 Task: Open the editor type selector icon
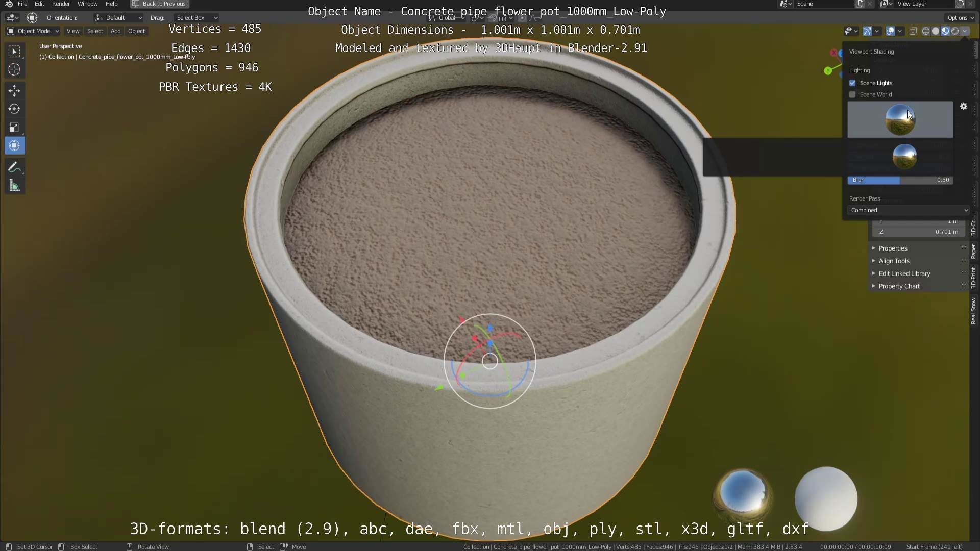point(12,18)
